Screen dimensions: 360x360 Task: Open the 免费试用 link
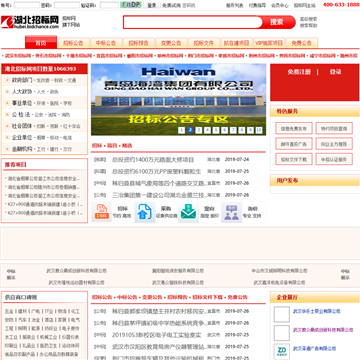[x=171, y=6]
